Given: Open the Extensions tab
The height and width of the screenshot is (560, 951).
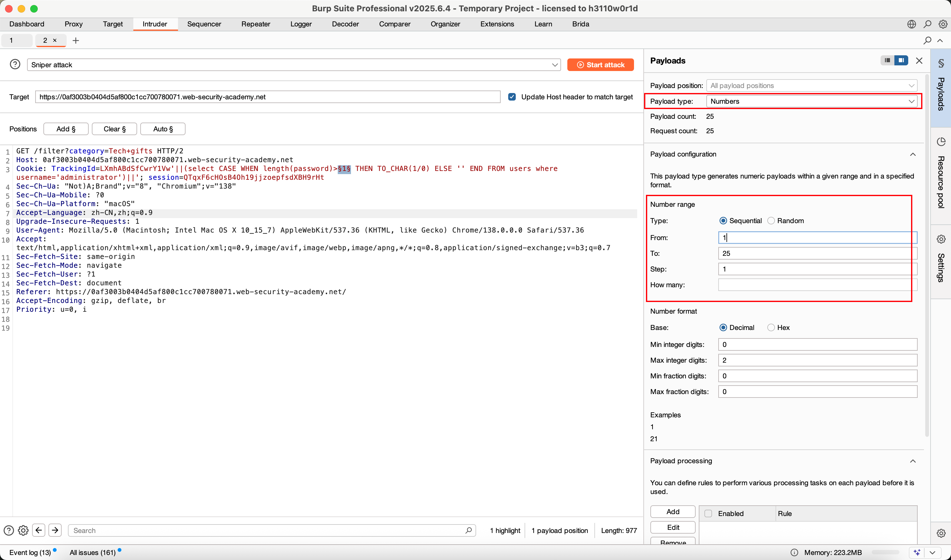Looking at the screenshot, I should 497,24.
